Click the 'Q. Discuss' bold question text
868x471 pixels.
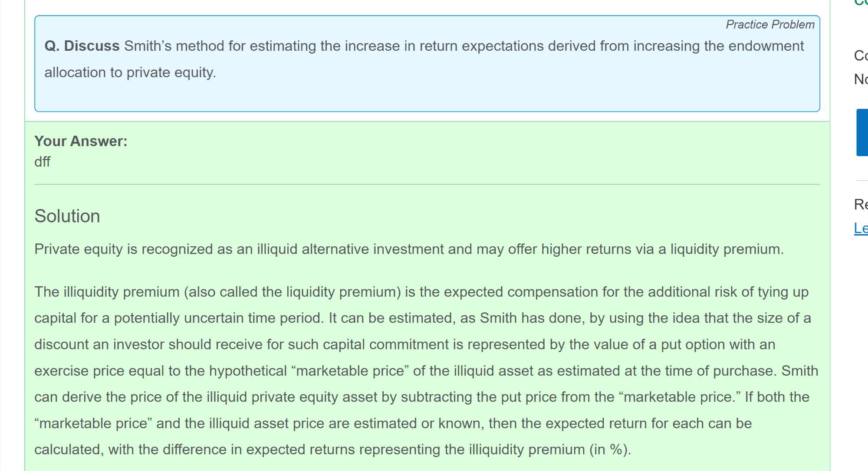click(82, 46)
